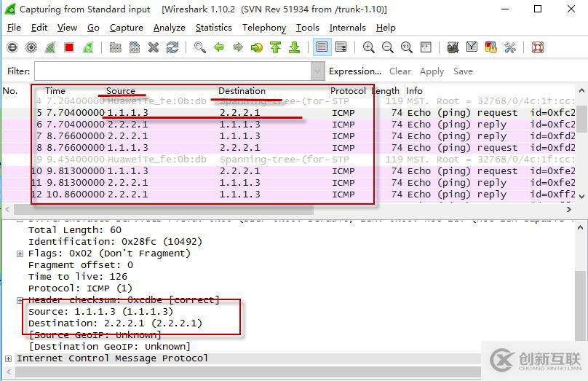Image resolution: width=588 pixels, height=381 pixels.
Task: Go back in packet history (left arrow)
Action: point(218,47)
